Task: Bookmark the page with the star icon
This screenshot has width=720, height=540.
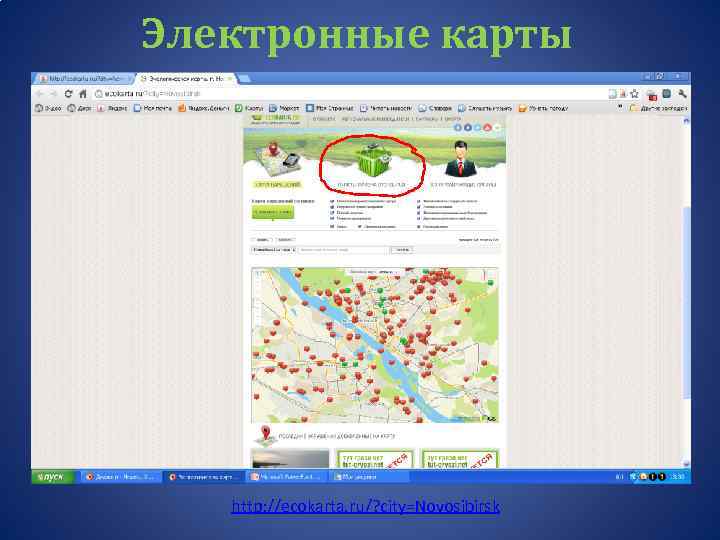Action: (635, 94)
